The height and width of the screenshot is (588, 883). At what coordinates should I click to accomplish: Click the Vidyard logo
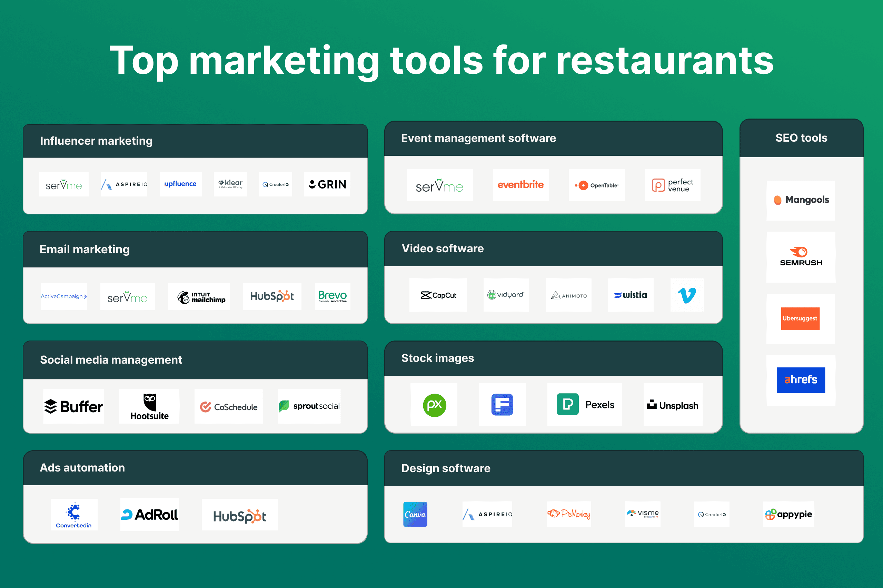506,295
